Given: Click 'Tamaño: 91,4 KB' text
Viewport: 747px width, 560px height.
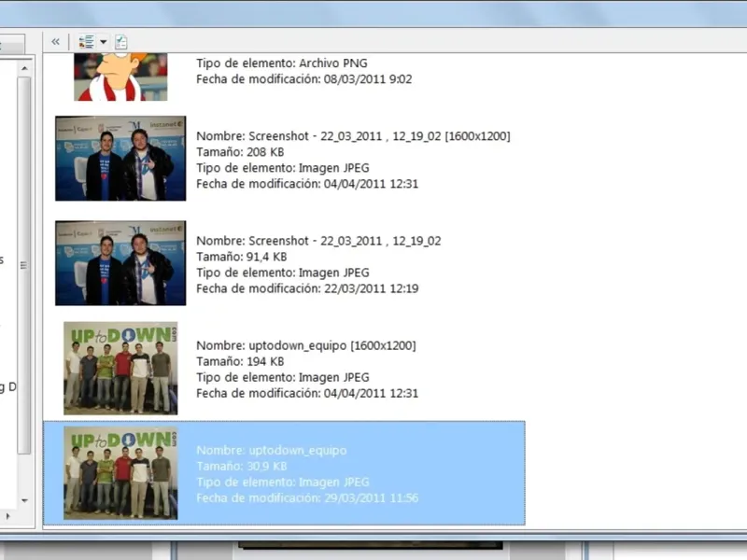Looking at the screenshot, I should (x=242, y=257).
